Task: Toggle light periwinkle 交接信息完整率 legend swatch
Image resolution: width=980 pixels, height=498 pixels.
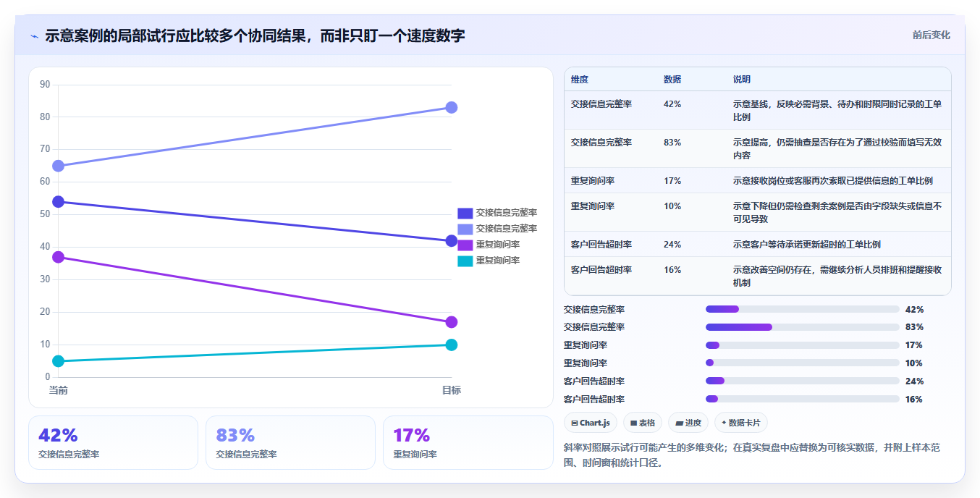Action: click(x=465, y=229)
